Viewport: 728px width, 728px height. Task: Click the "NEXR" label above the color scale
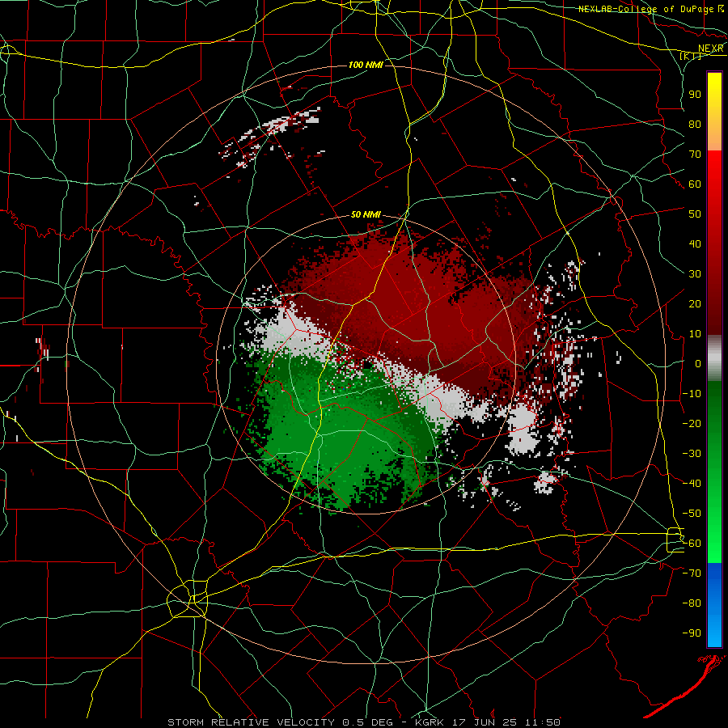point(711,49)
